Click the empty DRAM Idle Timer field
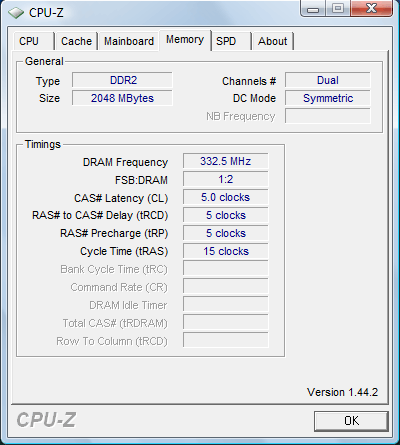This screenshot has height=445, width=400. coord(226,305)
